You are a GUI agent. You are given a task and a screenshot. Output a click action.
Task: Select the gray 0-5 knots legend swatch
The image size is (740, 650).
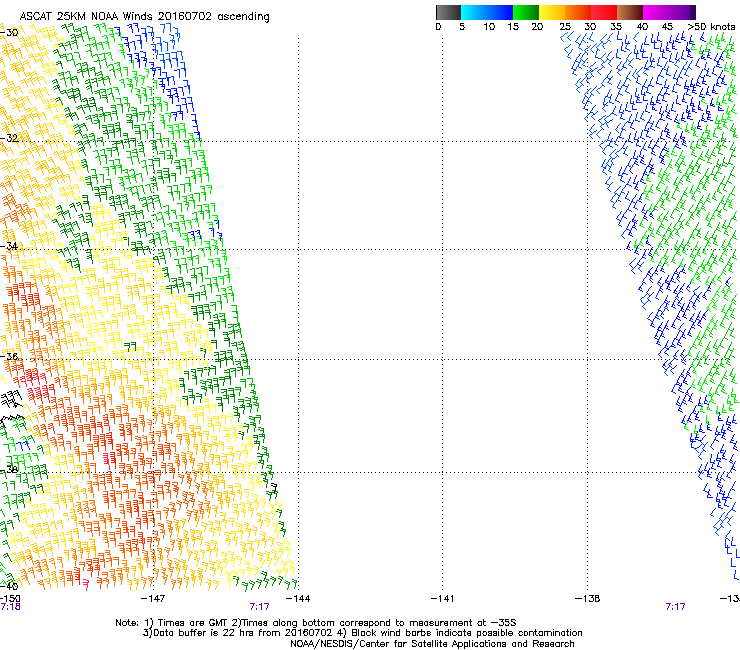click(448, 12)
